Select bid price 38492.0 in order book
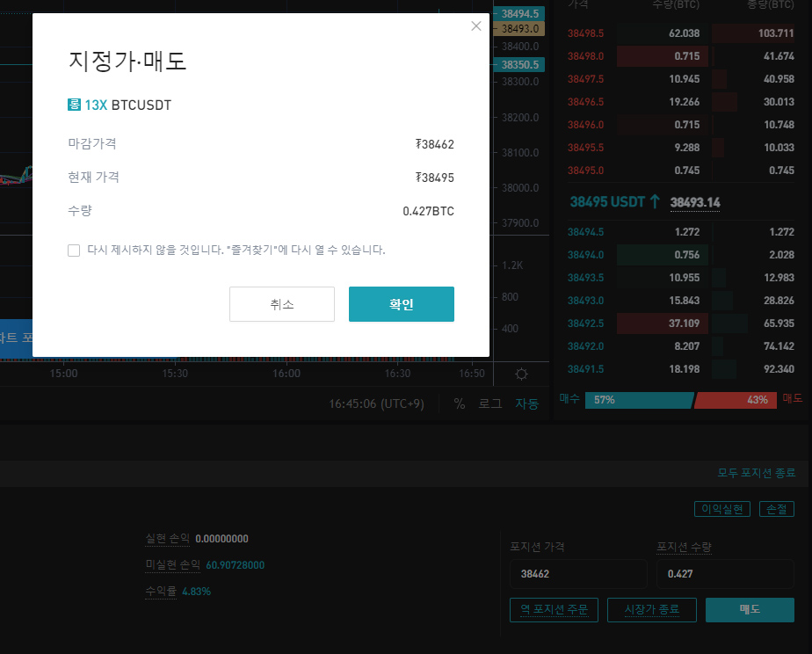The height and width of the screenshot is (654, 812). pyautogui.click(x=585, y=346)
